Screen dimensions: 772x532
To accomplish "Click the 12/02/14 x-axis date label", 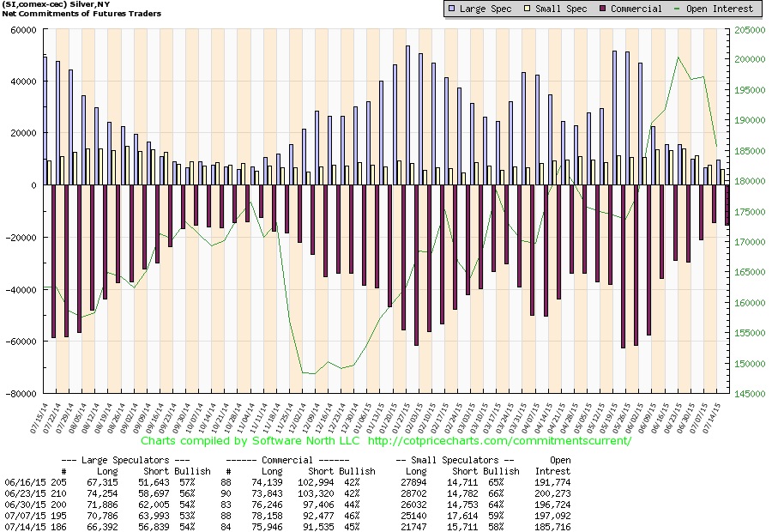I will tap(298, 418).
